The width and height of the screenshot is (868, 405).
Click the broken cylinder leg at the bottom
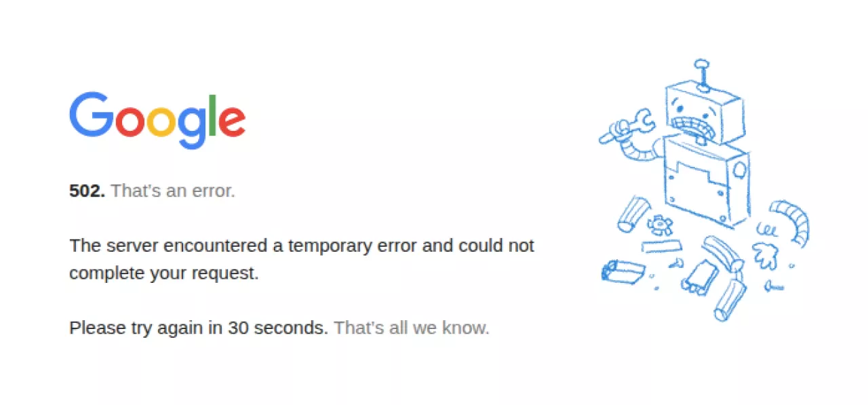pos(730,299)
